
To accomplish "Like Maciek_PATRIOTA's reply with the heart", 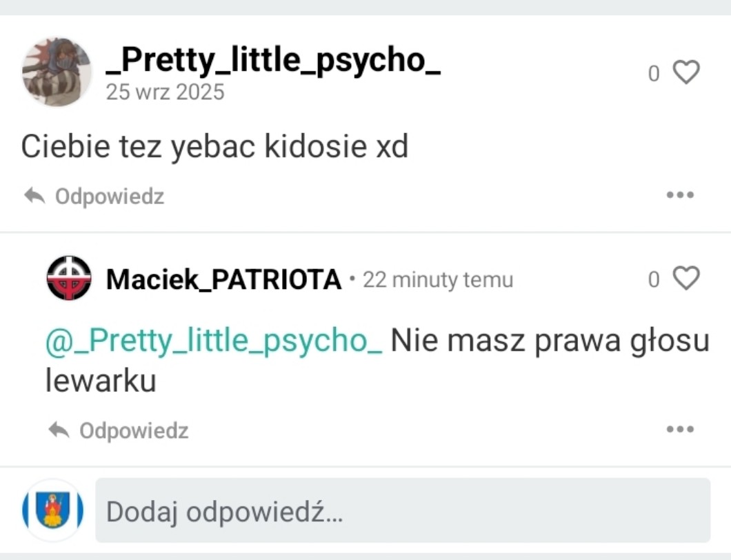I will 685,279.
